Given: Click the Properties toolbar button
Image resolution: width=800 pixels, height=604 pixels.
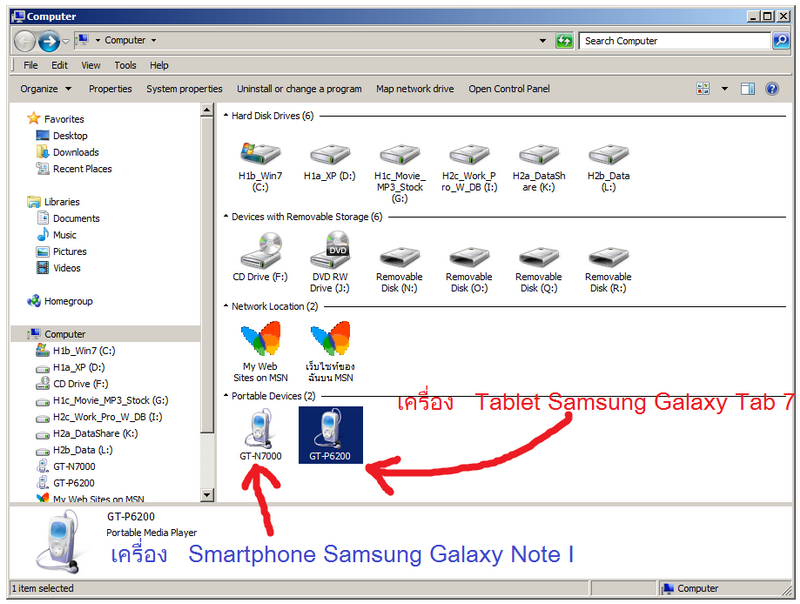Looking at the screenshot, I should (110, 89).
